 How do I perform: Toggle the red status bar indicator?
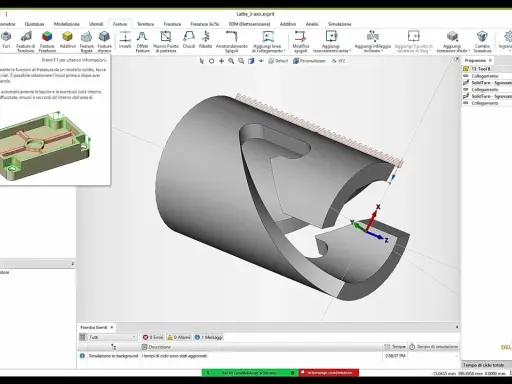click(x=329, y=373)
